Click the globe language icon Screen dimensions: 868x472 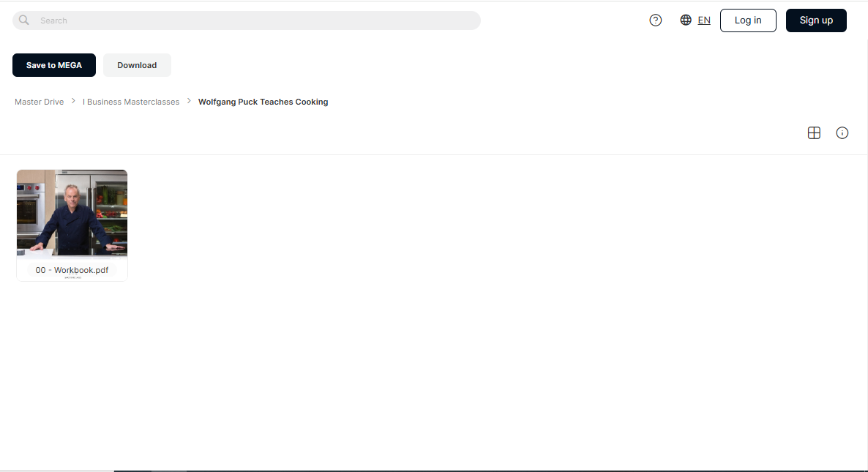[x=686, y=20]
